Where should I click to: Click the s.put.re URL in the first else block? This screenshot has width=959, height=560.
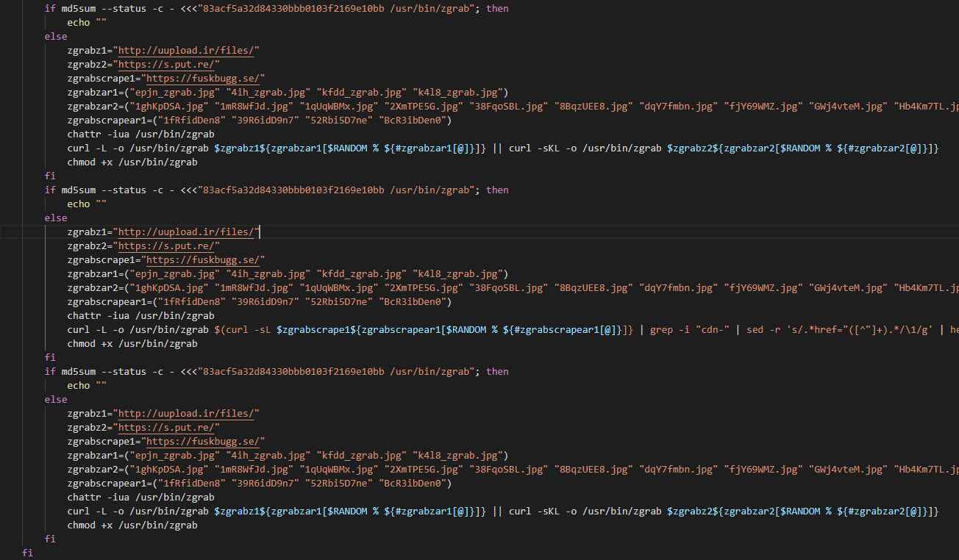tap(166, 64)
